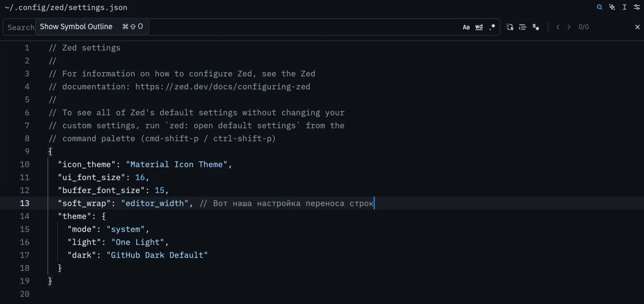Open the zed.dev configuring-zed documentation link
This screenshot has width=644, height=304.
coord(222,86)
